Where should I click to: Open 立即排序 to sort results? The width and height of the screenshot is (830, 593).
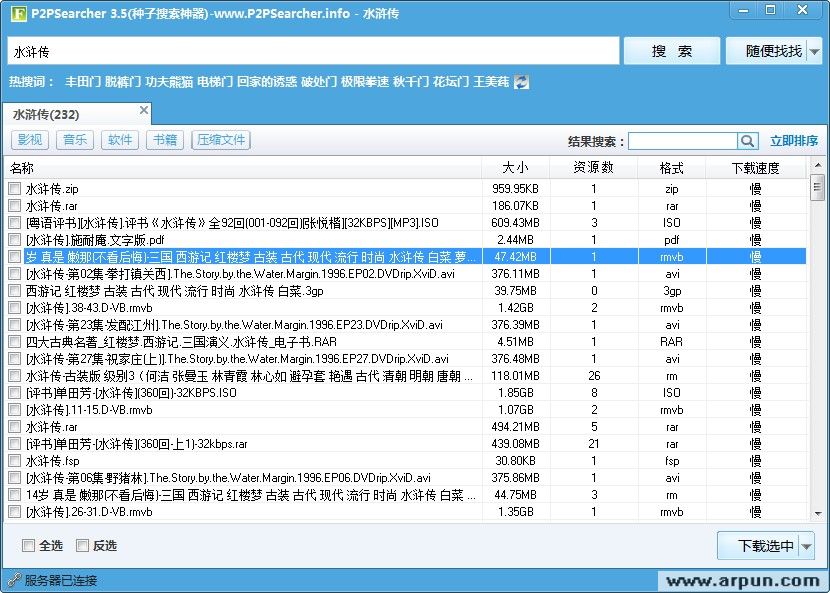click(x=795, y=140)
